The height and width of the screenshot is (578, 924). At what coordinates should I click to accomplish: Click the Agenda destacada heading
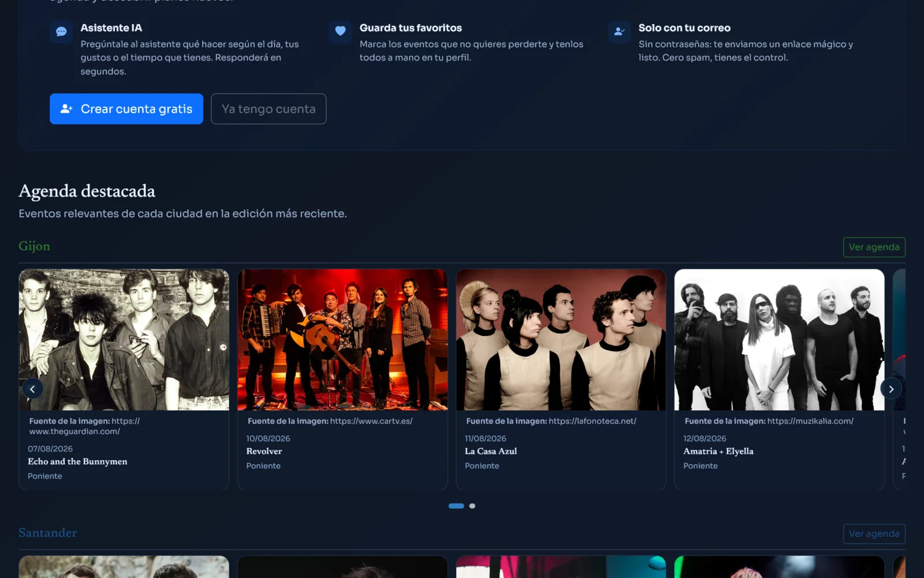(x=87, y=191)
